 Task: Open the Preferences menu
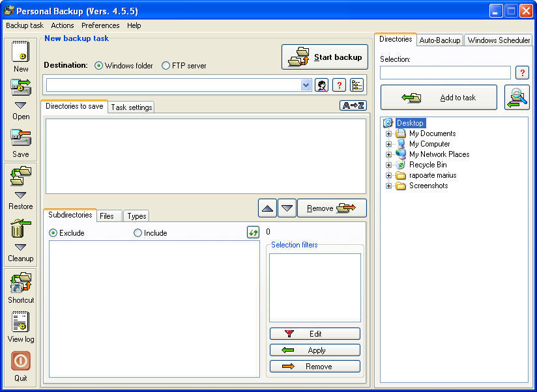coord(100,25)
